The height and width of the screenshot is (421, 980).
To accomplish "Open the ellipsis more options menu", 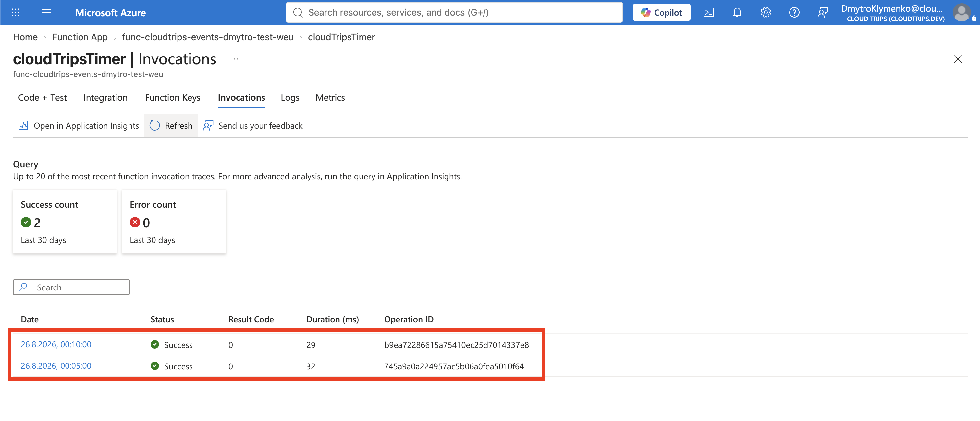I will 237,59.
